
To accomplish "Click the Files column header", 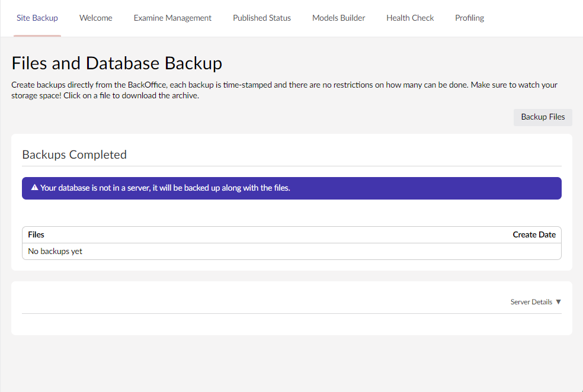I will click(x=36, y=234).
